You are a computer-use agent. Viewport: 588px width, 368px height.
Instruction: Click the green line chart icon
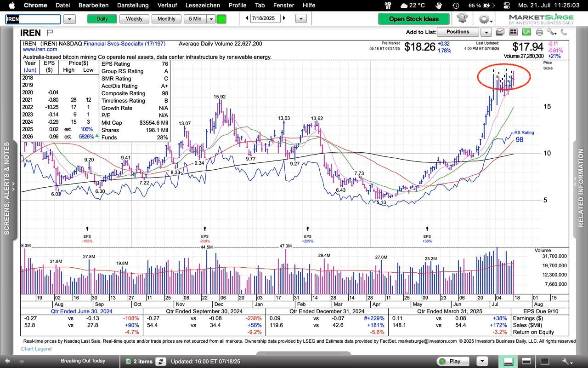click(526, 32)
